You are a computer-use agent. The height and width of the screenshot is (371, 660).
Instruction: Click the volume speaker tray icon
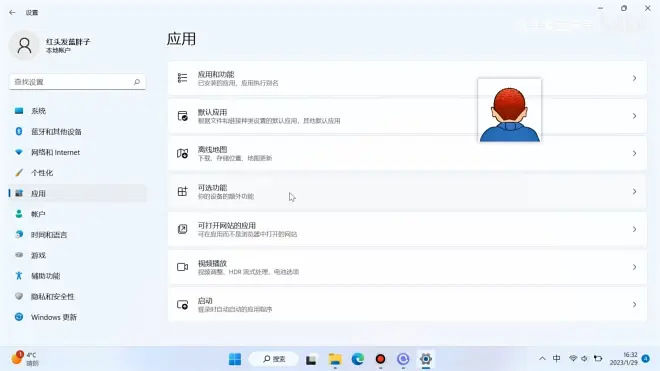[x=584, y=359]
